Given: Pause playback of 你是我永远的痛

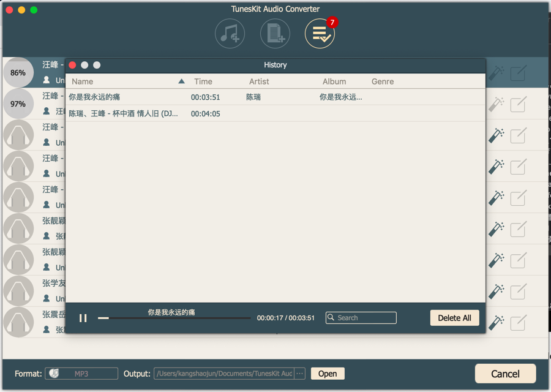Looking at the screenshot, I should point(83,317).
